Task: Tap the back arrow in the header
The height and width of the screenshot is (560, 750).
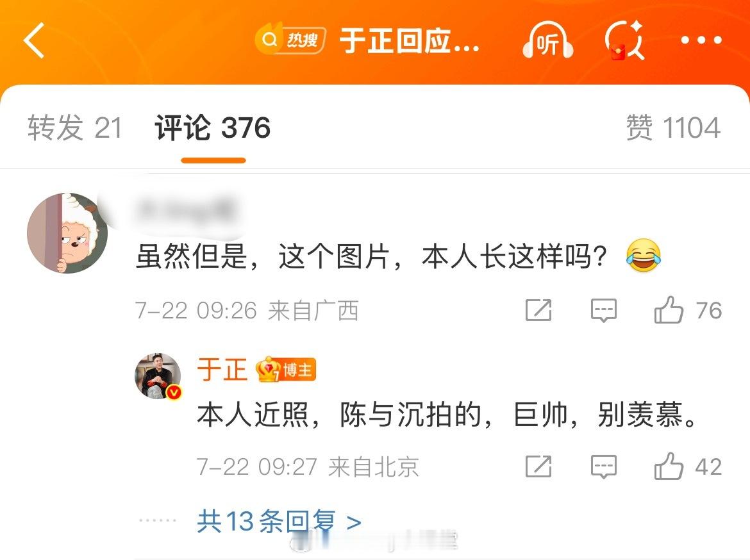Action: (35, 40)
